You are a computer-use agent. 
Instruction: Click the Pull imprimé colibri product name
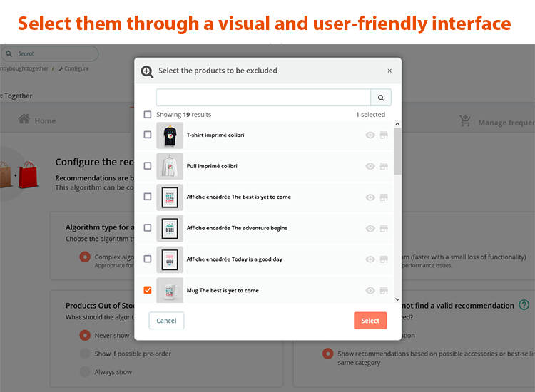tap(212, 166)
